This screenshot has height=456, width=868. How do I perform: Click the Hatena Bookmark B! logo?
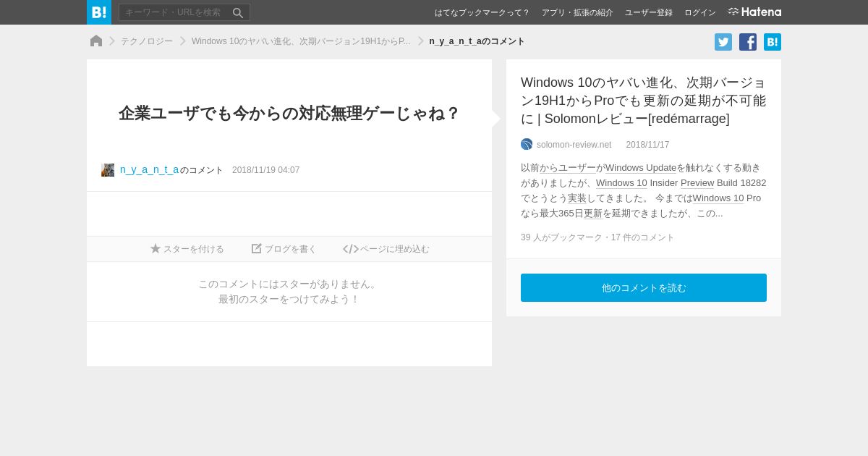coord(99,12)
